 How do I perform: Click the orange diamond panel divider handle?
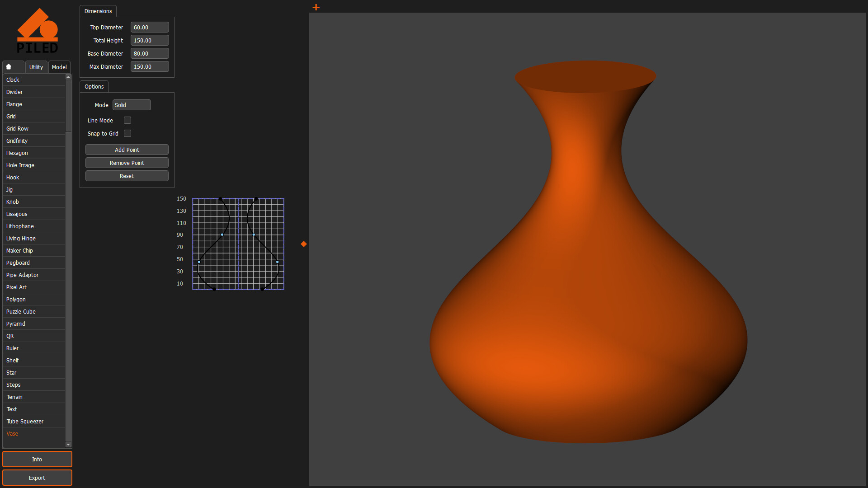pyautogui.click(x=304, y=244)
